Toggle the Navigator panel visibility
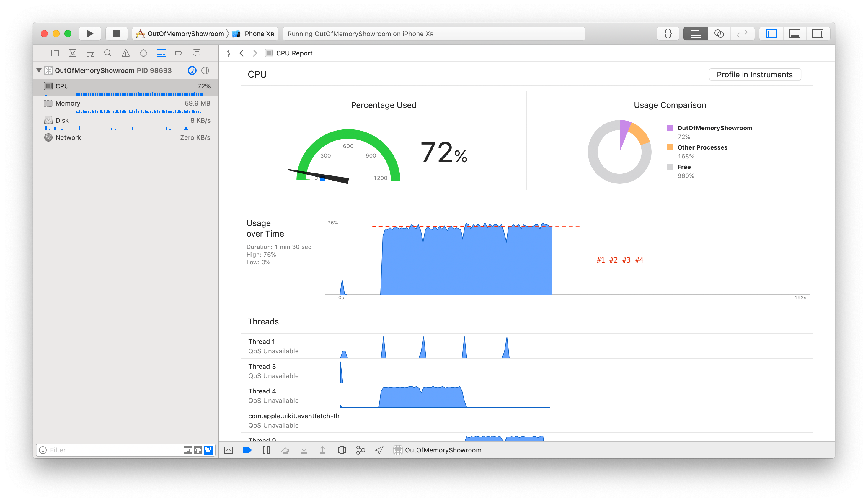The image size is (868, 502). 771,33
